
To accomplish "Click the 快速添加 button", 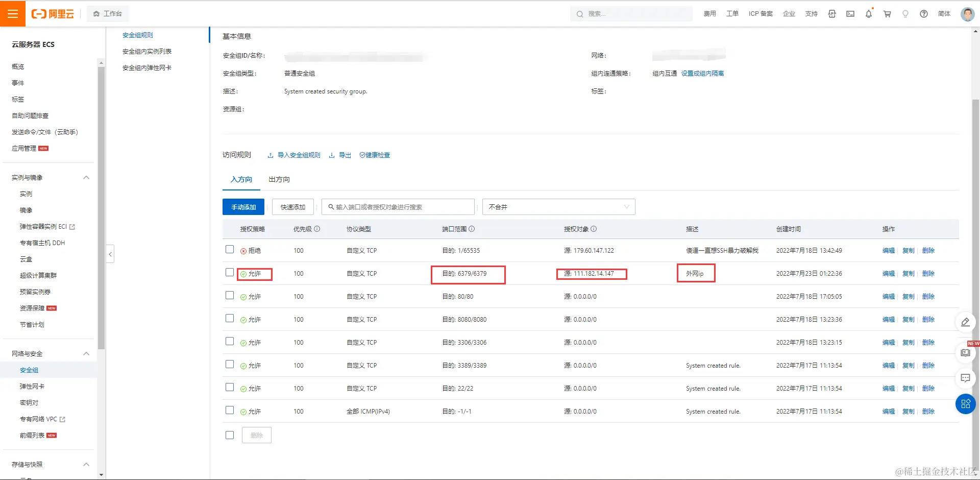I will pos(293,207).
